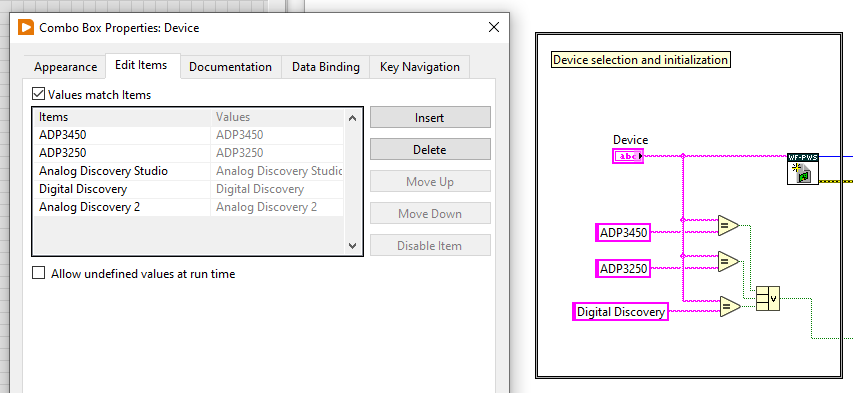This screenshot has height=393, width=853.
Task: Select the Digital Discovery string constant
Action: pyautogui.click(x=621, y=312)
